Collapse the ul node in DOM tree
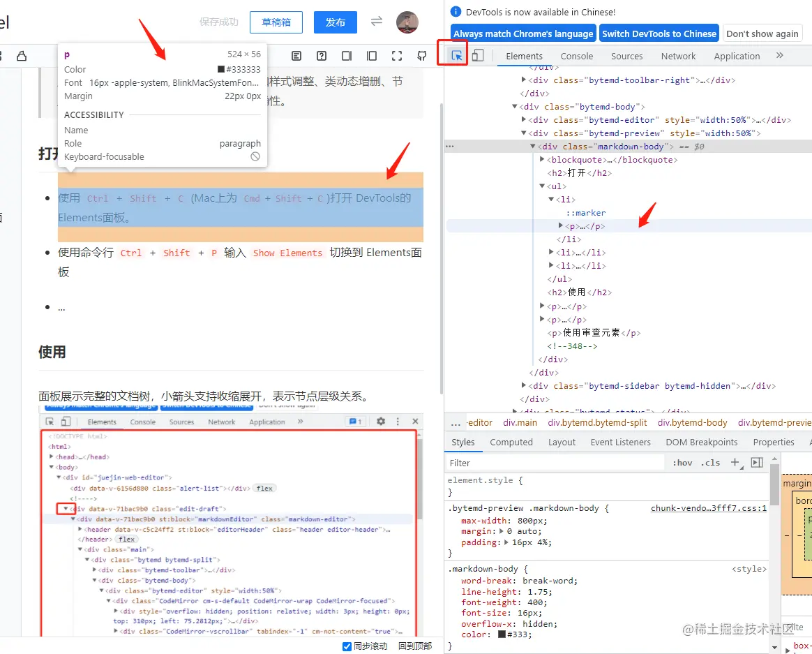The width and height of the screenshot is (812, 654). point(541,186)
